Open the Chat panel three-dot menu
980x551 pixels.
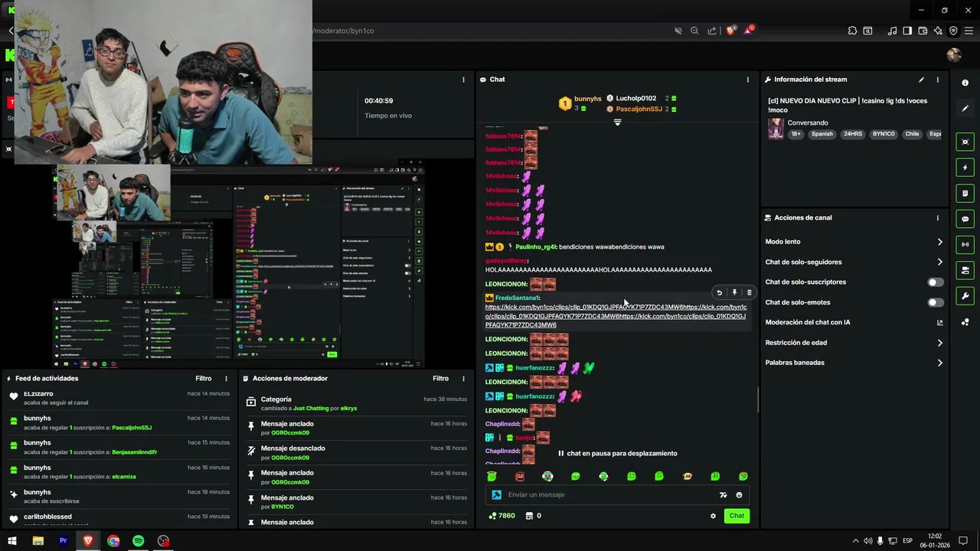(x=748, y=80)
